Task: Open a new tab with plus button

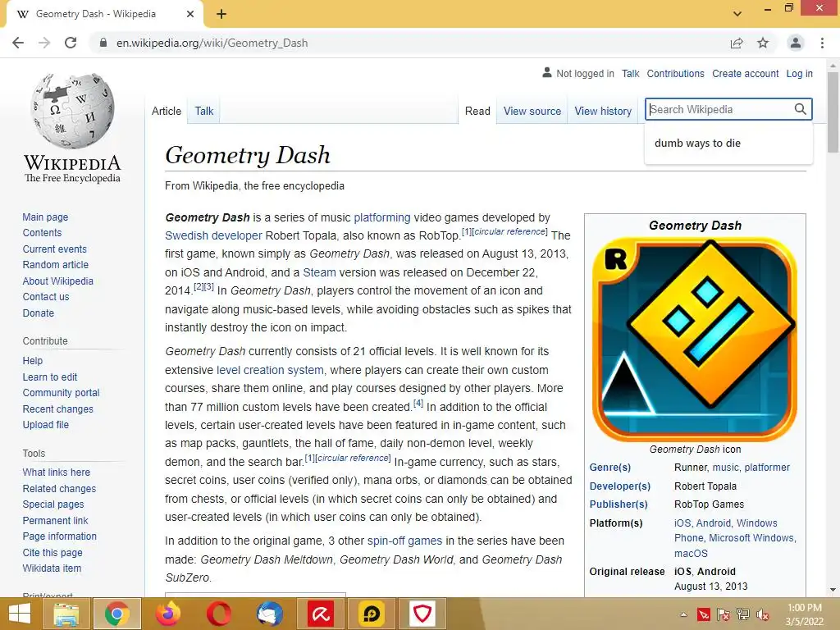Action: (221, 14)
